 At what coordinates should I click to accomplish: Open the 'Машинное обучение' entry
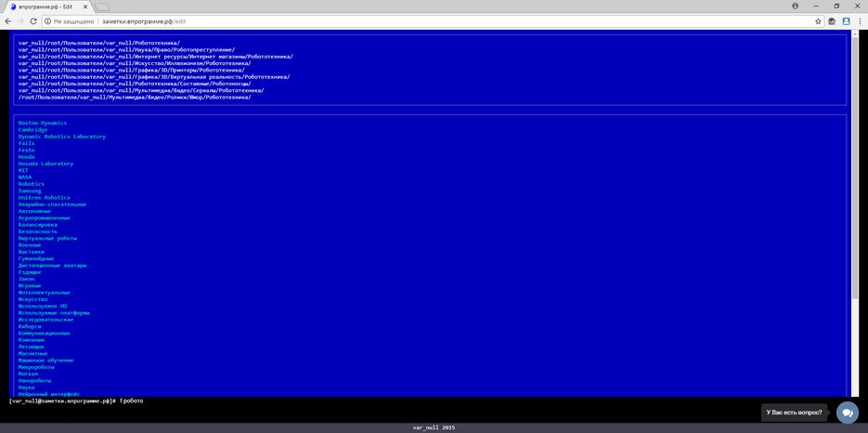tap(45, 361)
